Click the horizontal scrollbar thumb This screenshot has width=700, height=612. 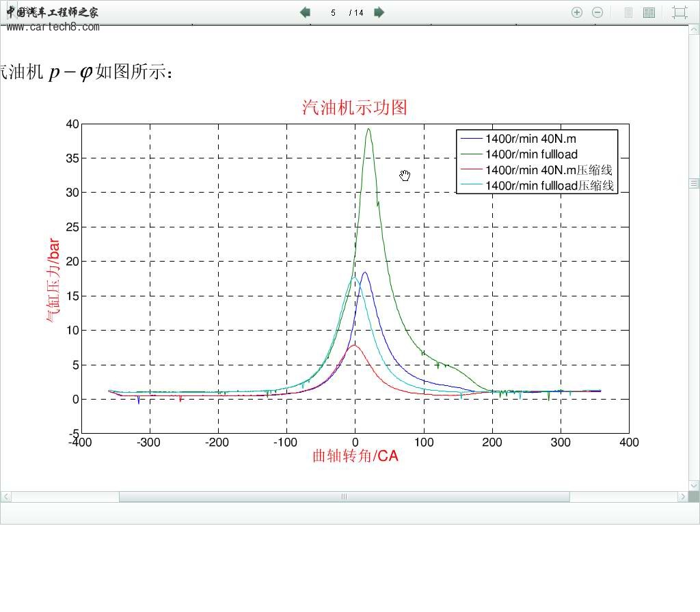(344, 497)
